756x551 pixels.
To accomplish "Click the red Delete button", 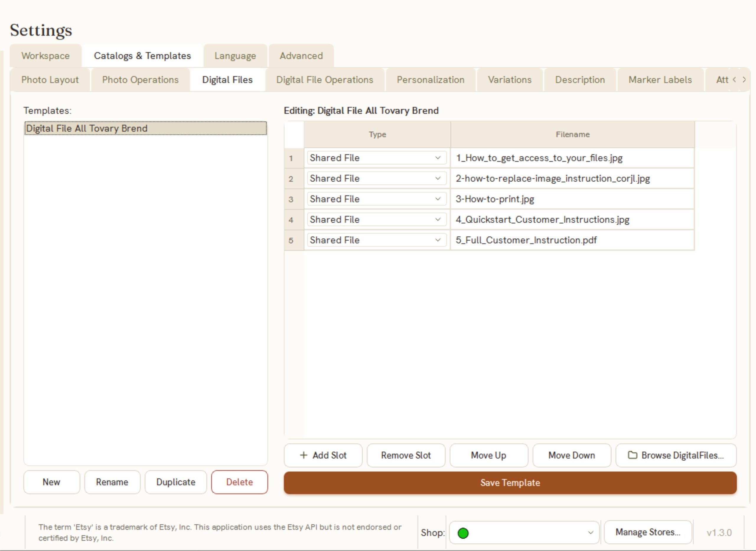I will 239,482.
